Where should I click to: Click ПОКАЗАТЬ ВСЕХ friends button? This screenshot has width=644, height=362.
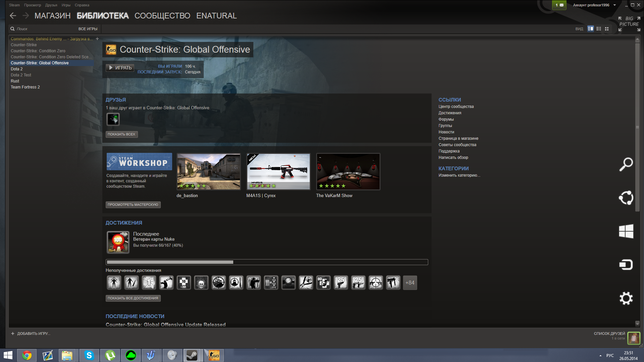click(121, 134)
